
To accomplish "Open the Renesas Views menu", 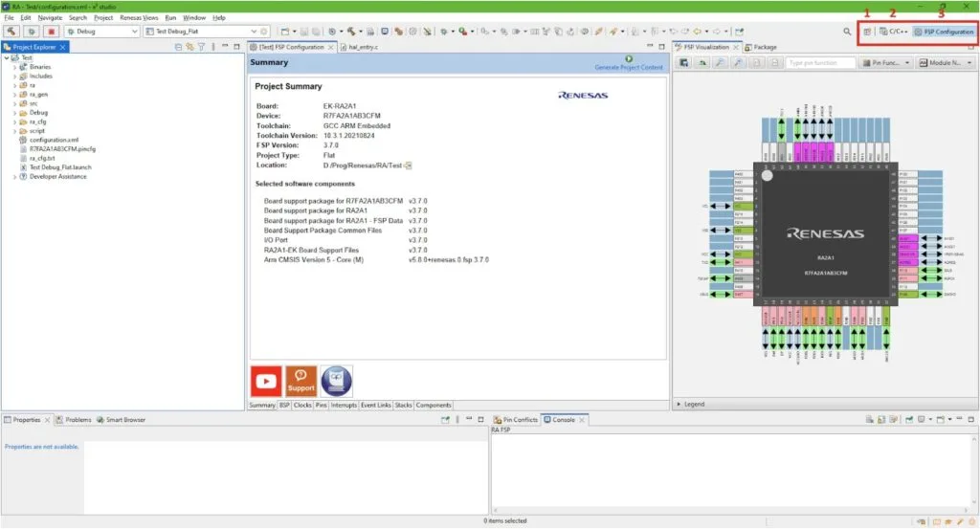I will click(139, 17).
